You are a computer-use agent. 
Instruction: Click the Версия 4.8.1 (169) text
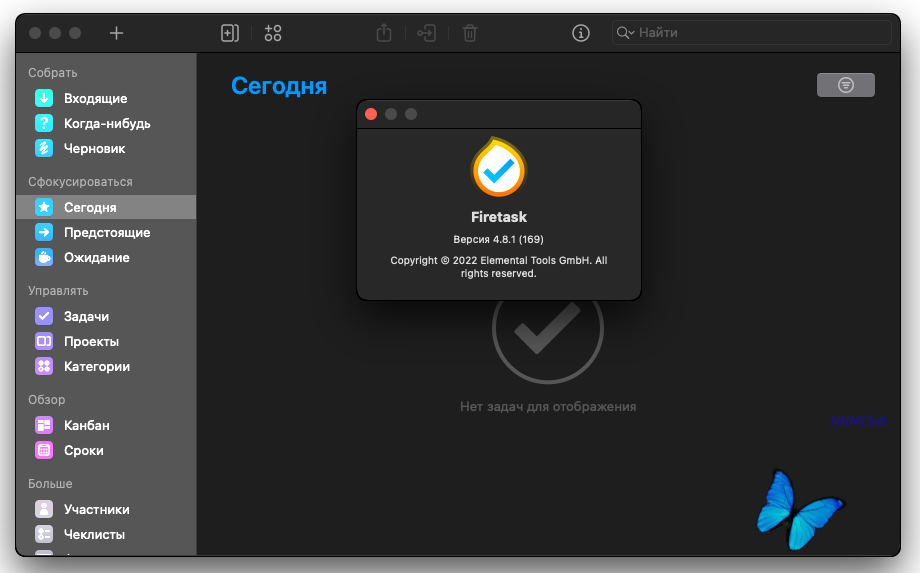coord(498,239)
